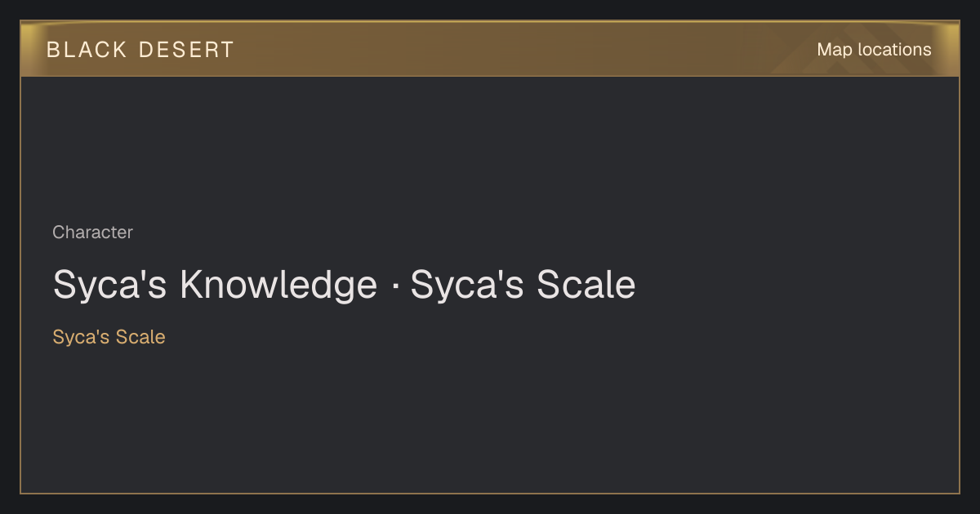980x514 pixels.
Task: Select the Character category label
Action: tap(92, 233)
